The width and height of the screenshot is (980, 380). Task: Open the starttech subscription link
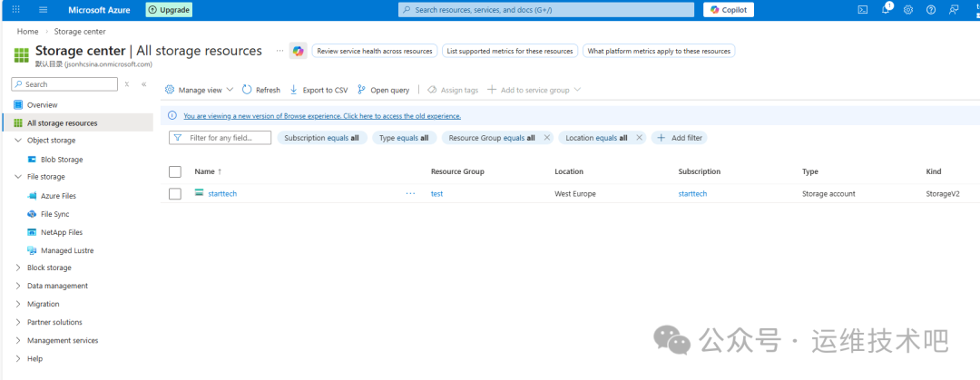click(x=692, y=194)
